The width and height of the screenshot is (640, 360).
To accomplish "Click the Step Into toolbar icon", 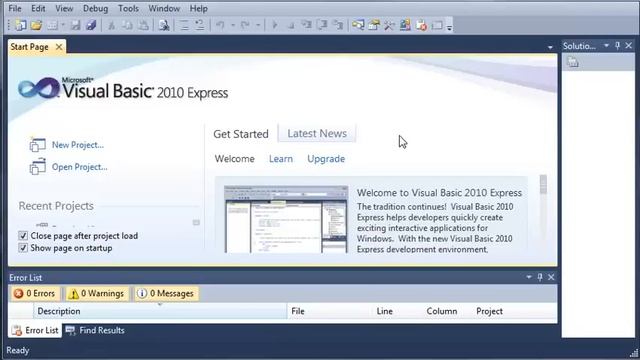I will (x=306, y=25).
